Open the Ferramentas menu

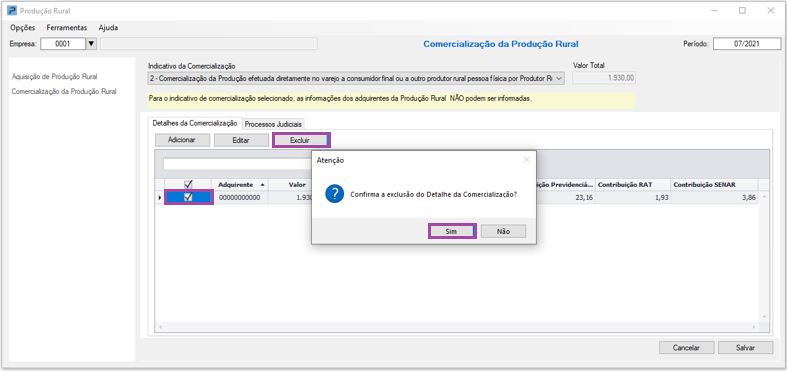point(67,28)
